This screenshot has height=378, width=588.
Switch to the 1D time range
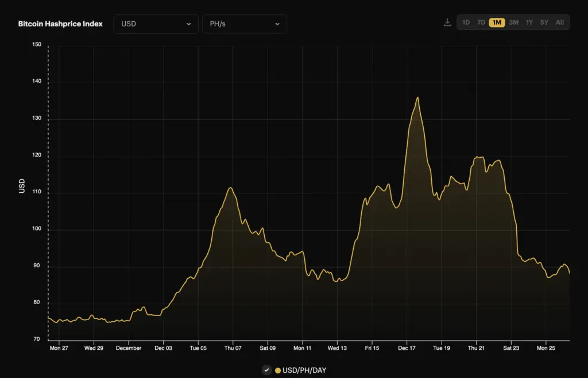[466, 22]
